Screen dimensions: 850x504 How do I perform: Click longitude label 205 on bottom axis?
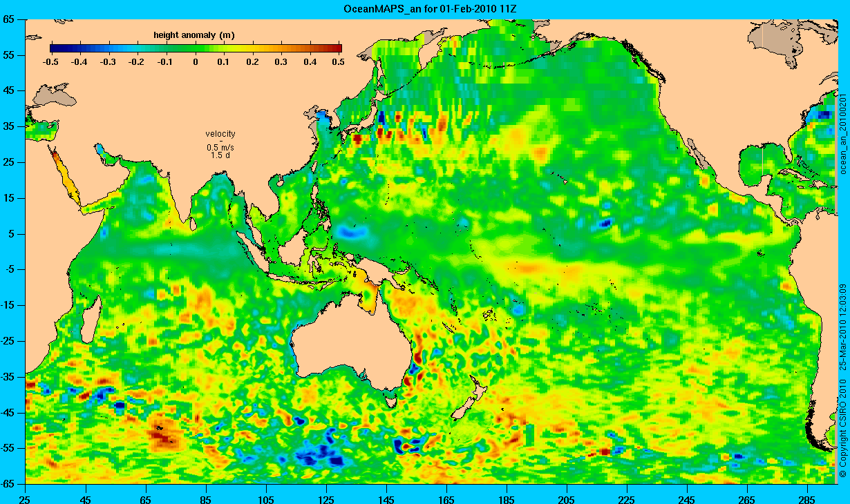(x=567, y=498)
